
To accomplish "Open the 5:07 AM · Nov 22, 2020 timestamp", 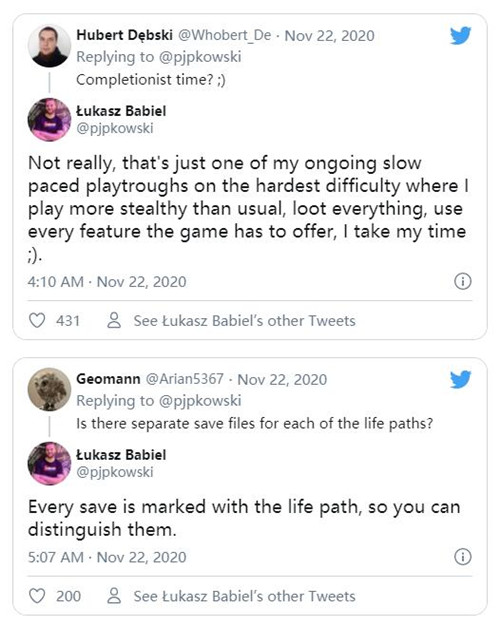I will tap(107, 557).
